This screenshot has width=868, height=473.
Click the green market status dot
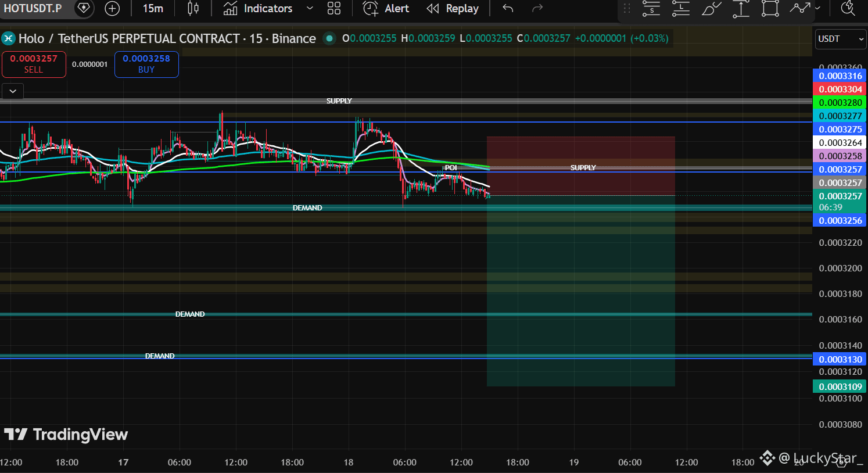click(329, 39)
